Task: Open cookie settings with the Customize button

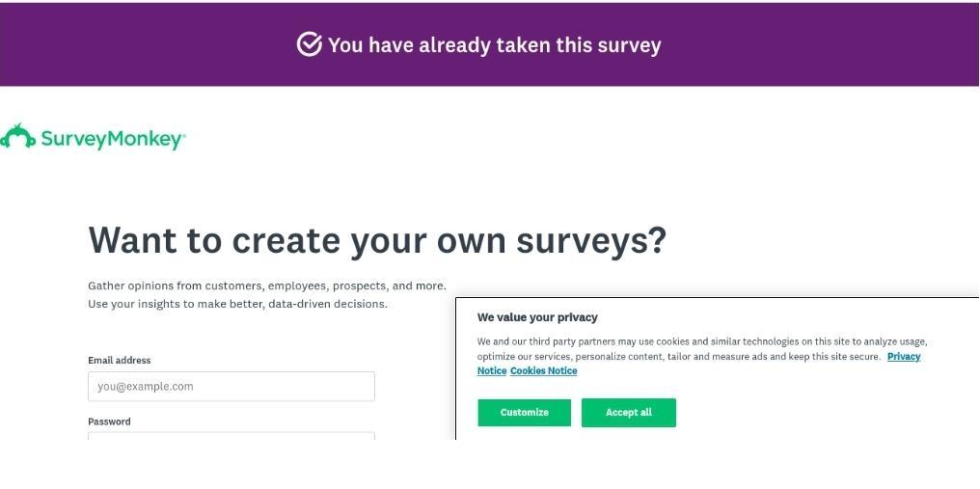Action: point(524,413)
